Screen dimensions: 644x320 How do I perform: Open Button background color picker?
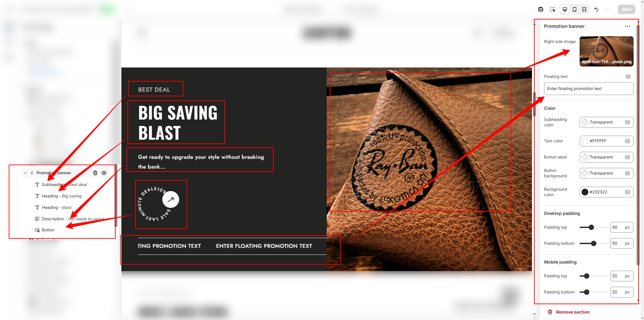pyautogui.click(x=606, y=173)
